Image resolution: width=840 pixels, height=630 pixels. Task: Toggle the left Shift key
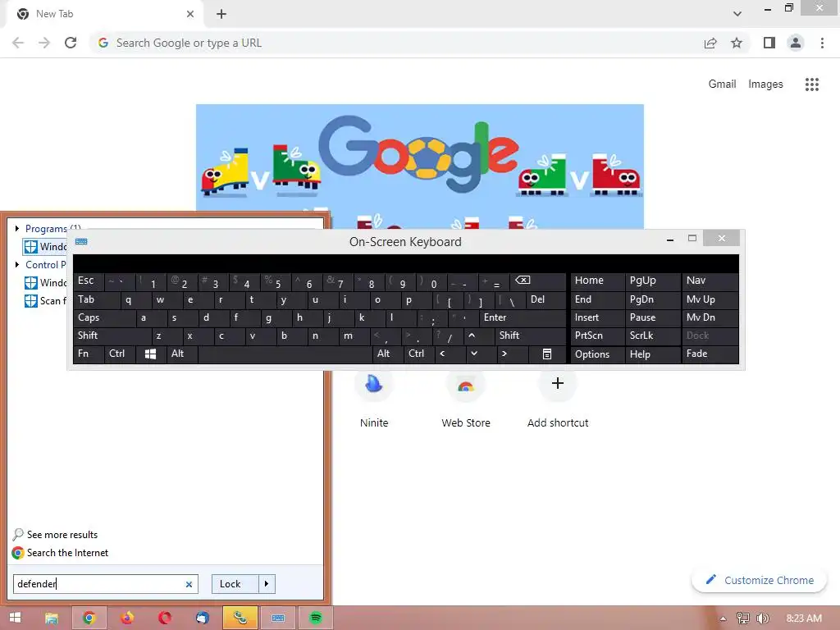112,336
